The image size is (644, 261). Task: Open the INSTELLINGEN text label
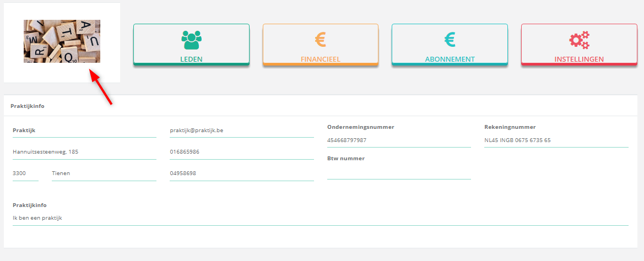click(579, 59)
